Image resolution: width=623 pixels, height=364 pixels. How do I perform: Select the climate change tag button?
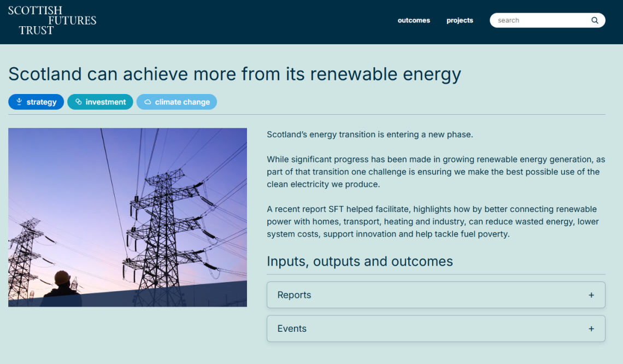(x=177, y=102)
